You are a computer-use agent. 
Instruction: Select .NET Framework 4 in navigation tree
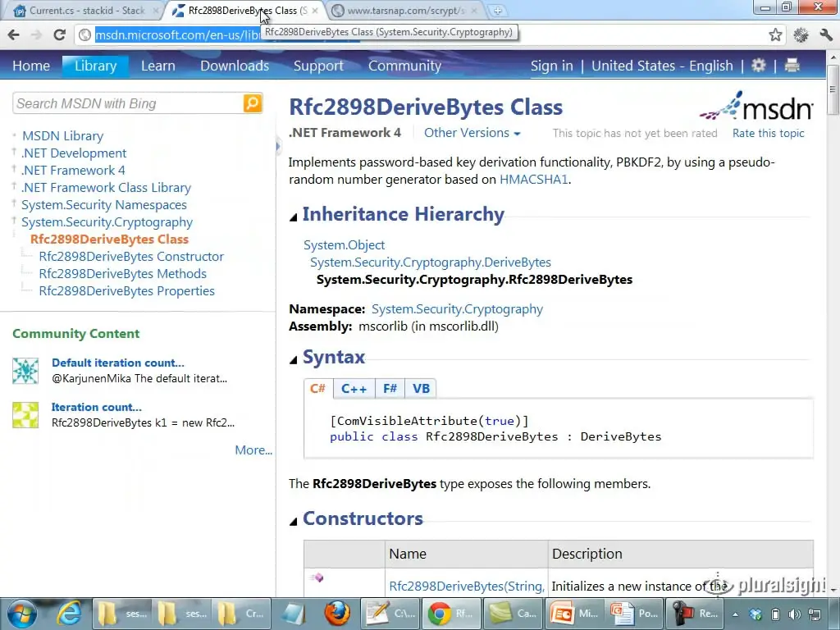pyautogui.click(x=73, y=171)
